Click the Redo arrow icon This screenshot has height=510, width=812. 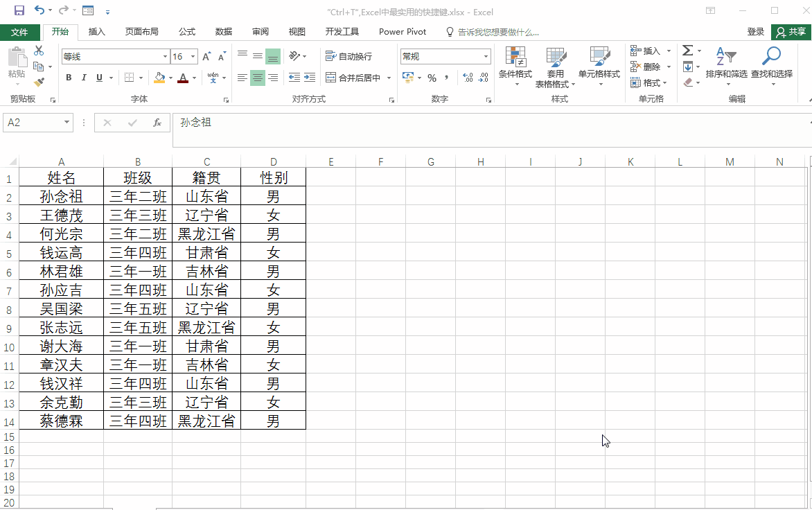point(63,10)
